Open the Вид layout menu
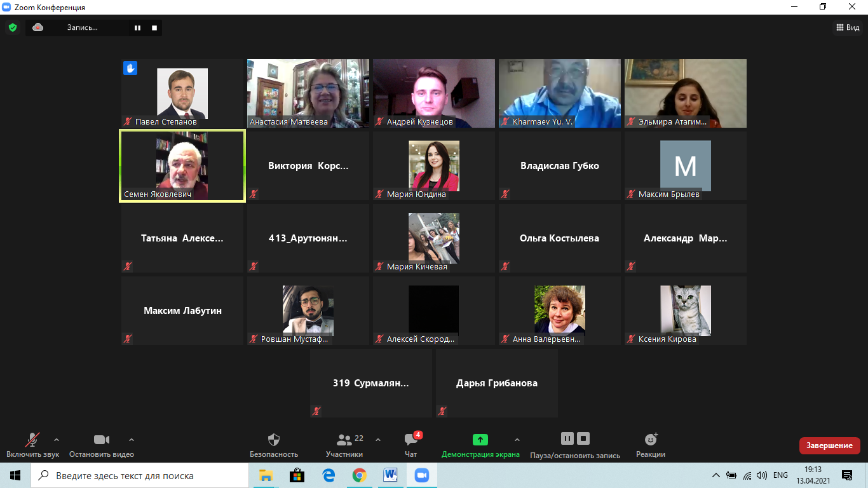868x488 pixels. 847,27
